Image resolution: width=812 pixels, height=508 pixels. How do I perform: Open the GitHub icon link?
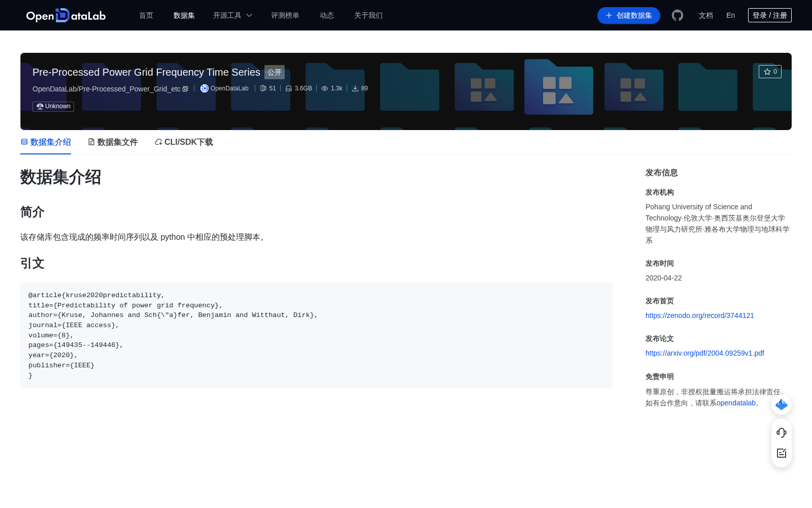pyautogui.click(x=678, y=15)
